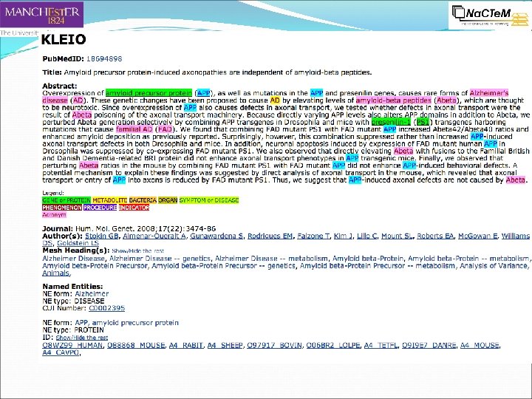The image size is (532, 399).
Task: Click the highlighted 'PS1' acronym in parentheses
Action: [423, 122]
